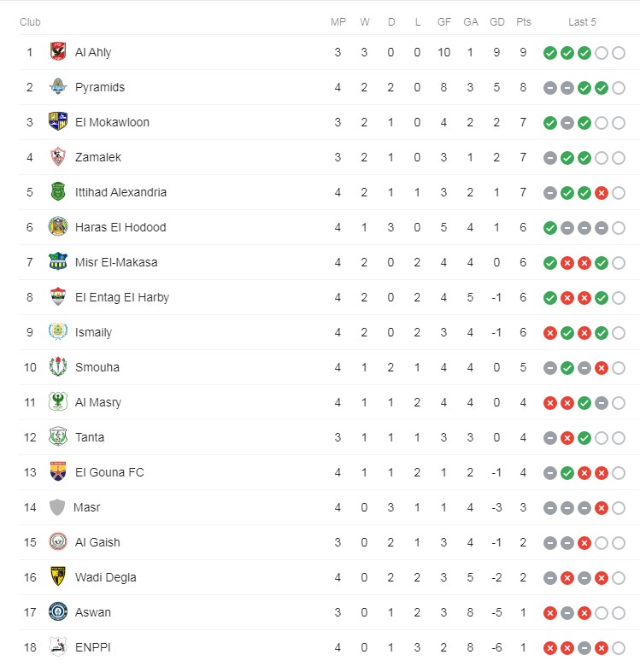640x672 pixels.
Task: Click the Aswan blue round crest
Action: coord(58,612)
